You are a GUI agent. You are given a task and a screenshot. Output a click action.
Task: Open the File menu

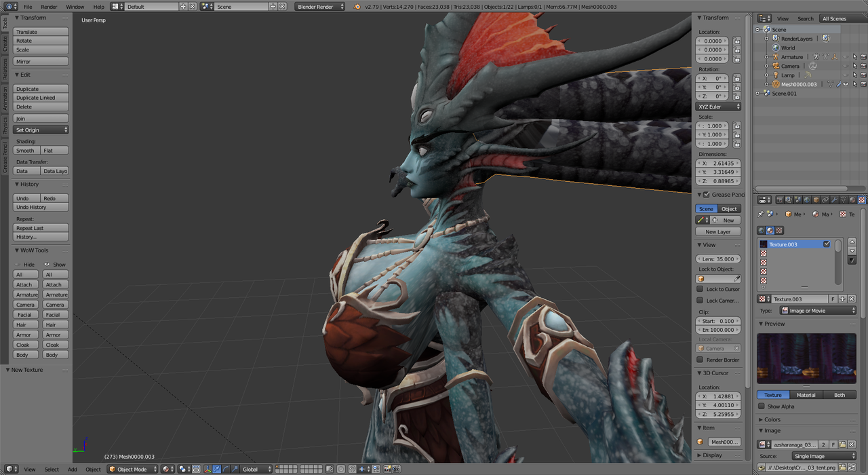point(28,7)
